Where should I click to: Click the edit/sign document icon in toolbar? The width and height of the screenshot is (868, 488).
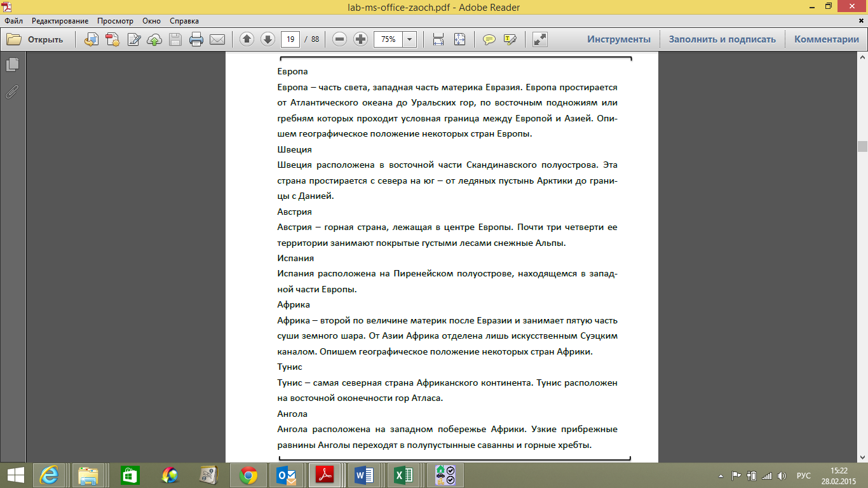tap(134, 39)
